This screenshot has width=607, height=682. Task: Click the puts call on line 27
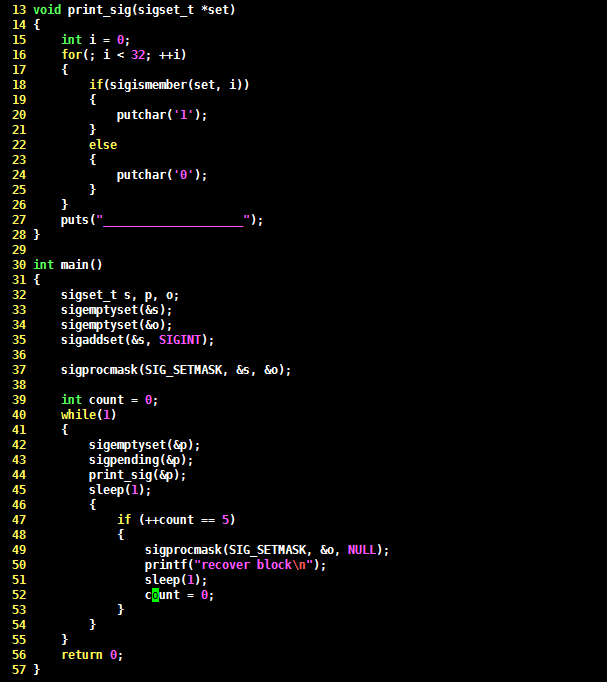[x=162, y=220]
